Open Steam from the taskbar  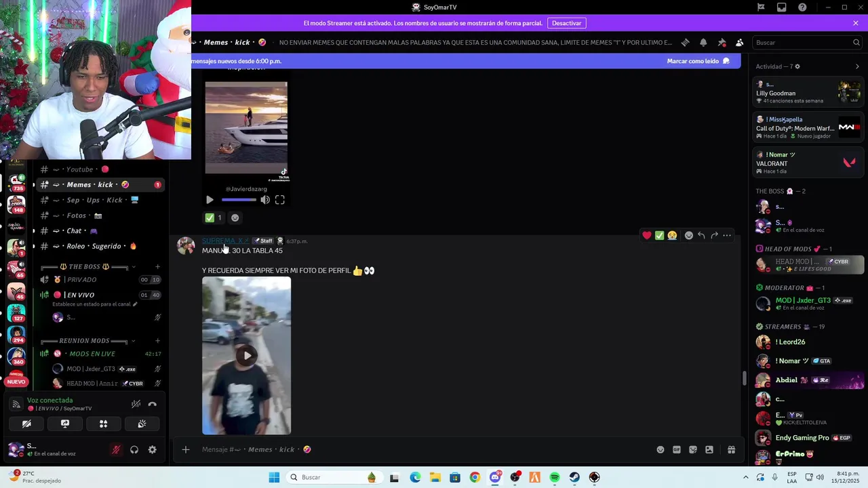pyautogui.click(x=574, y=477)
